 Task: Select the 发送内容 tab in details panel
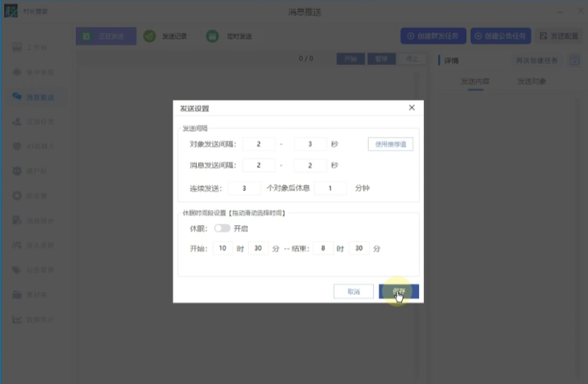coord(475,81)
